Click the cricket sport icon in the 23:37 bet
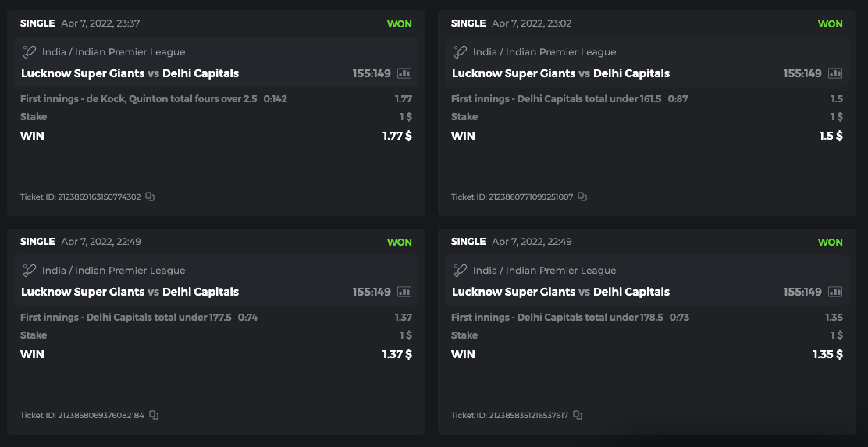The height and width of the screenshot is (447, 868). (x=30, y=52)
